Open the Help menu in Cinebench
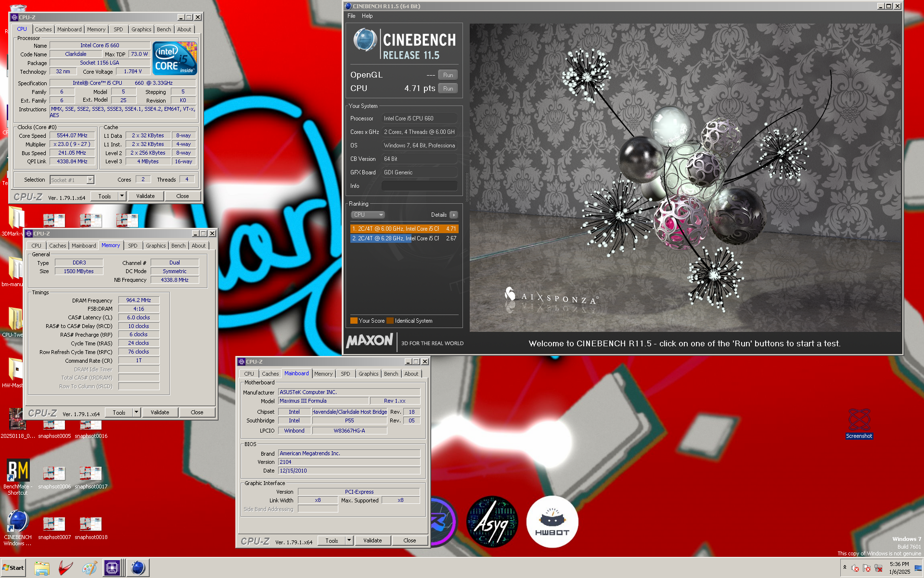This screenshot has width=924, height=578. [367, 16]
